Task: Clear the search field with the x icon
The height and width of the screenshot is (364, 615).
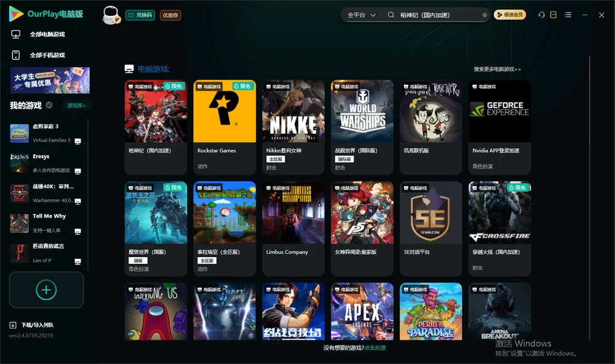Action: 485,15
